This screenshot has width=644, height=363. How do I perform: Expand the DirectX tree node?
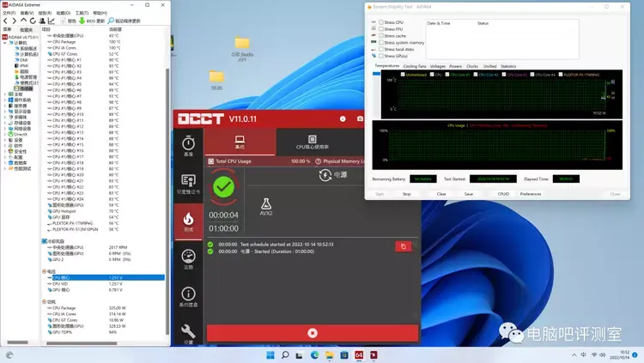tap(5, 134)
